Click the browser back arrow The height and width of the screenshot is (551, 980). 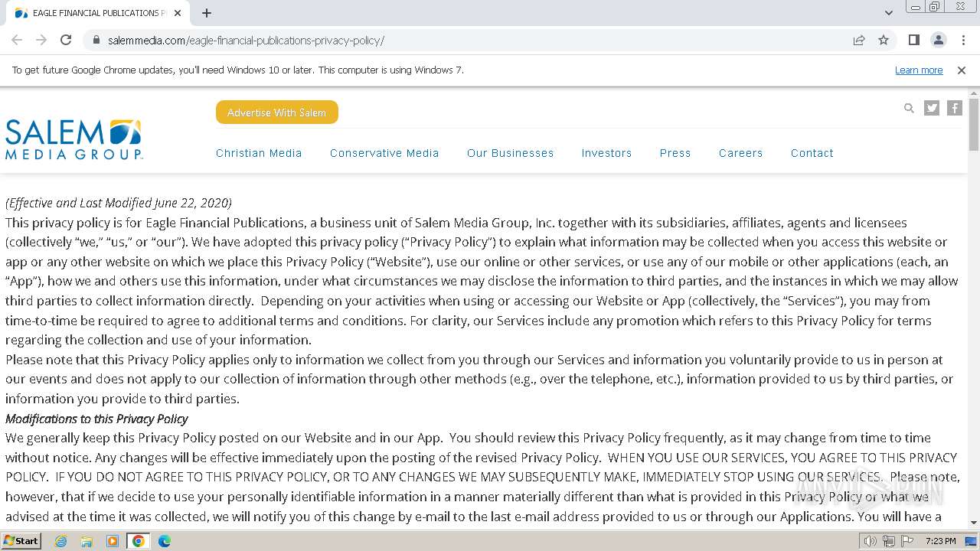pyautogui.click(x=17, y=40)
